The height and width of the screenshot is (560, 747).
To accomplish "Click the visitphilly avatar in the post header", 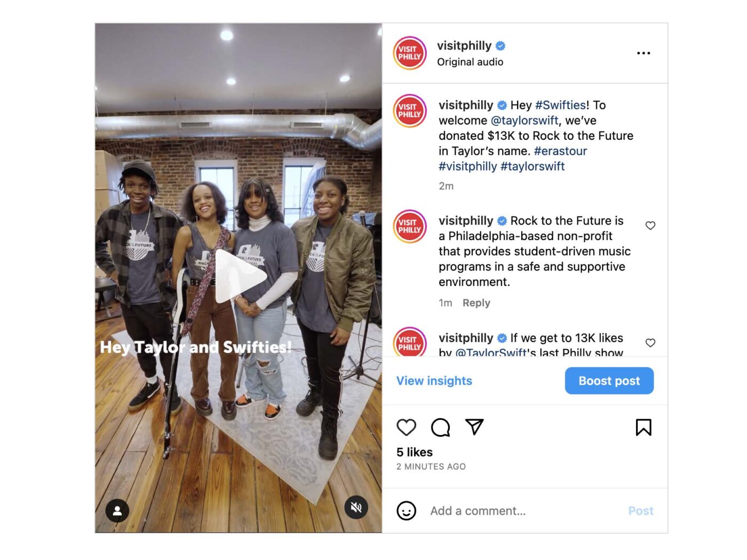I will pyautogui.click(x=410, y=53).
